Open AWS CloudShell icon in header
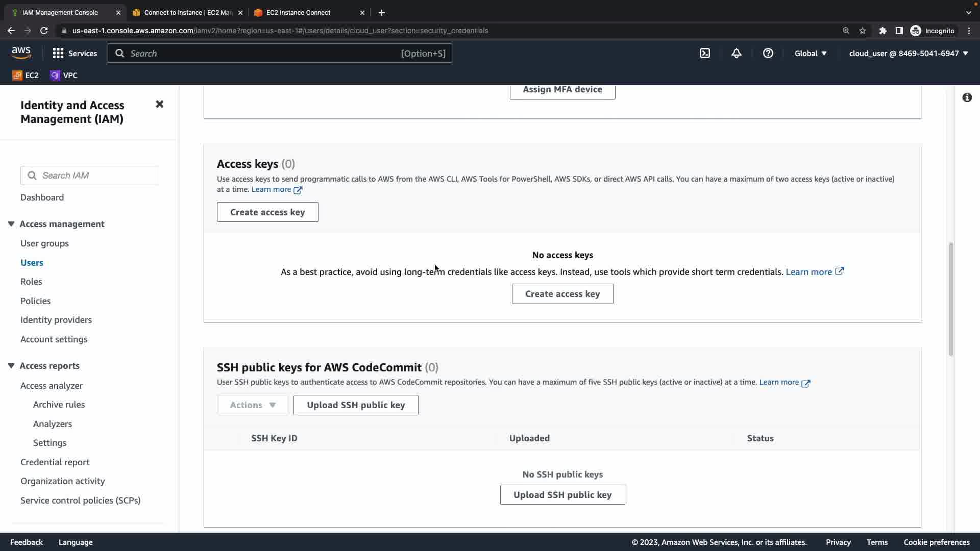The height and width of the screenshot is (551, 980). (x=705, y=54)
